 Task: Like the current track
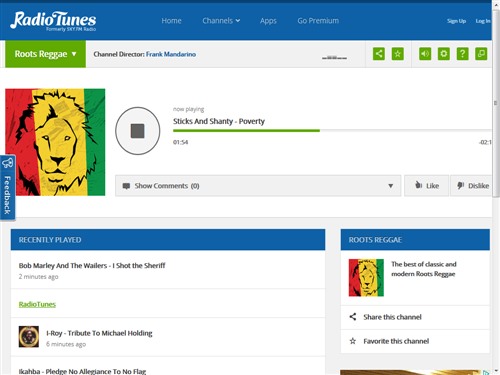(427, 186)
